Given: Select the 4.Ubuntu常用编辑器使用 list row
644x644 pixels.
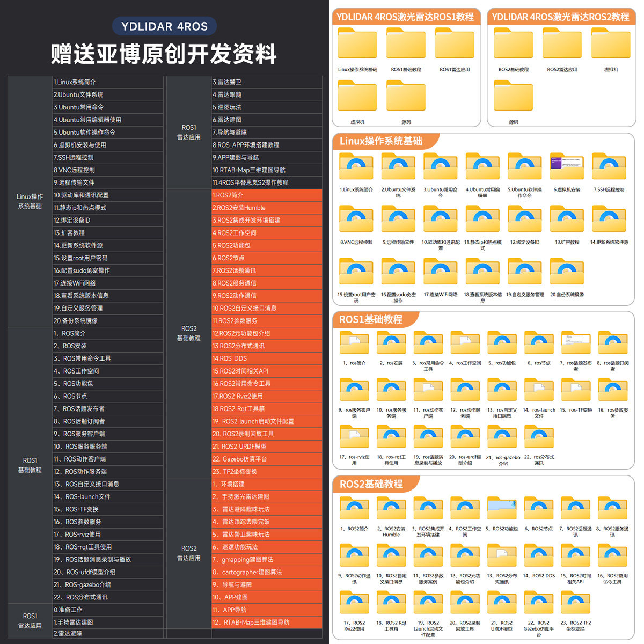Looking at the screenshot, I should [x=108, y=120].
